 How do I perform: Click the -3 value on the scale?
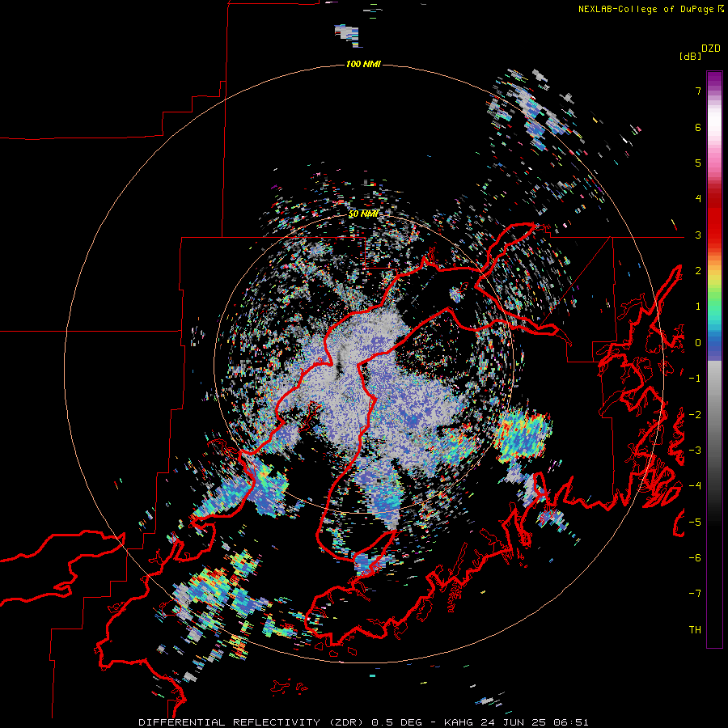pyautogui.click(x=695, y=451)
